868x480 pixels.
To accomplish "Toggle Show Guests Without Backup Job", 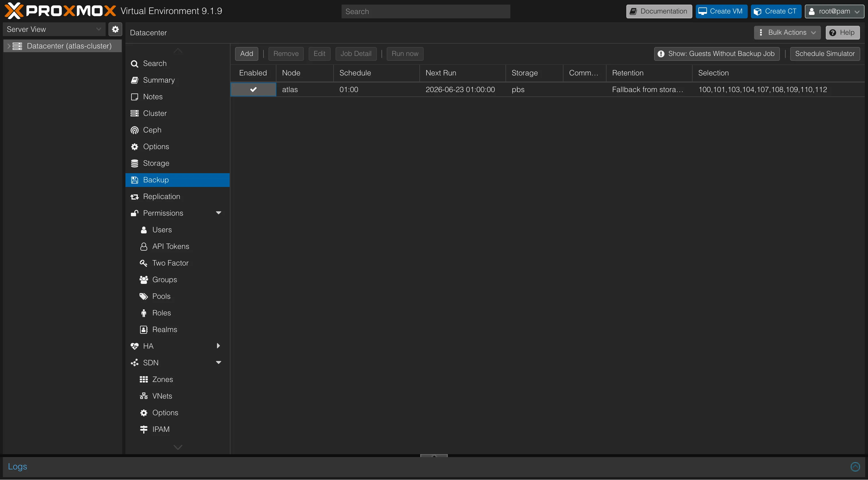I will [x=717, y=54].
